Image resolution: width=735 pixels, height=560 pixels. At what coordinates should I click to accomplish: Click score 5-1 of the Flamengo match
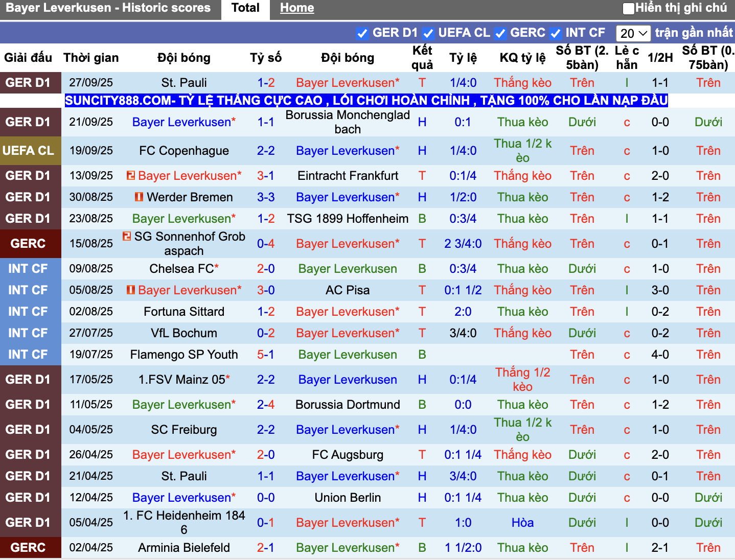tap(266, 355)
